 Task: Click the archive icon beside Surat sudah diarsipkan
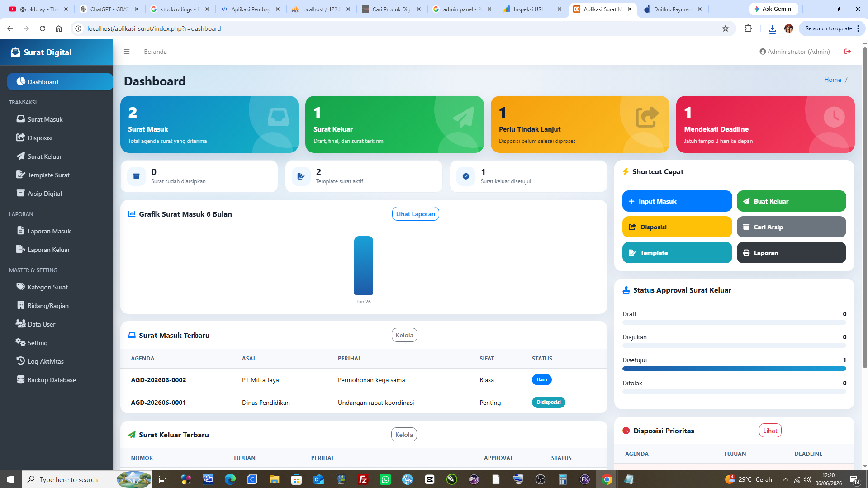[136, 176]
